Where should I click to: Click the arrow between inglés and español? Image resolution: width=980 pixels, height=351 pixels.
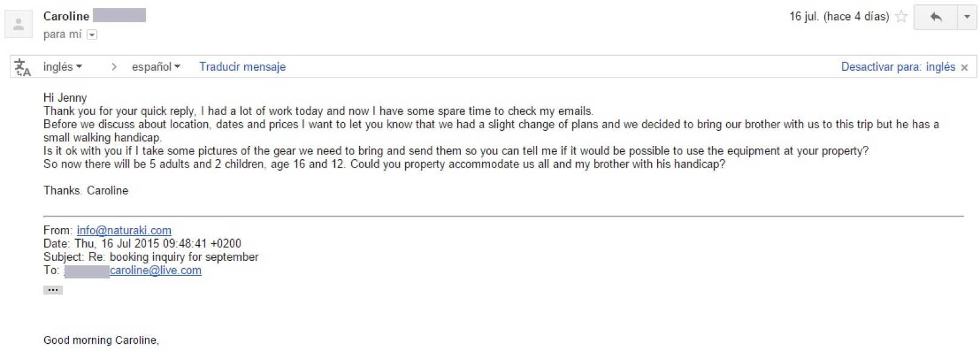tap(113, 67)
